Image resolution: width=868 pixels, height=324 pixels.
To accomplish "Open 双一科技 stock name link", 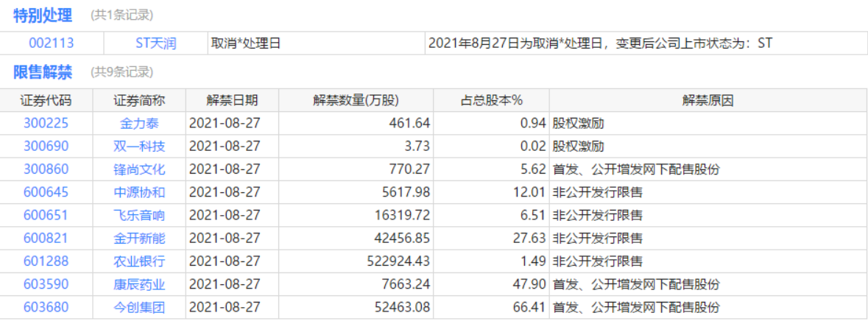I will (x=139, y=147).
